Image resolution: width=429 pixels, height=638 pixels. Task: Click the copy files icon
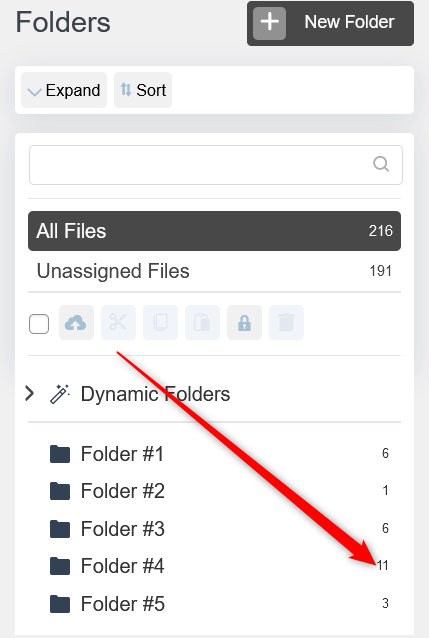[x=160, y=323]
